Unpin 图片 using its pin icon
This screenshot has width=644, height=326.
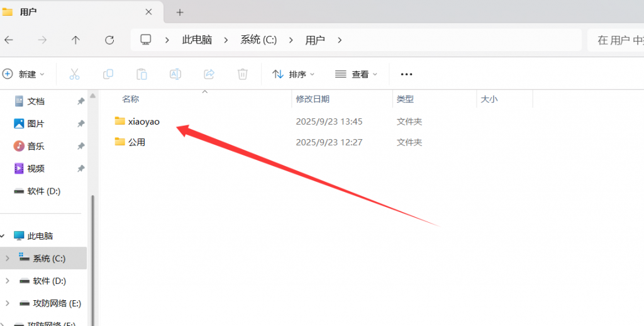click(x=81, y=124)
